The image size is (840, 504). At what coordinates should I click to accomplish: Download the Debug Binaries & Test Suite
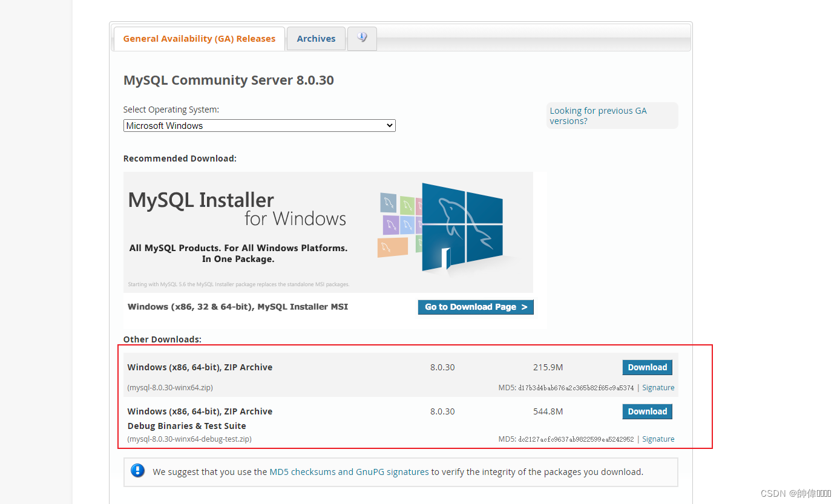(647, 411)
